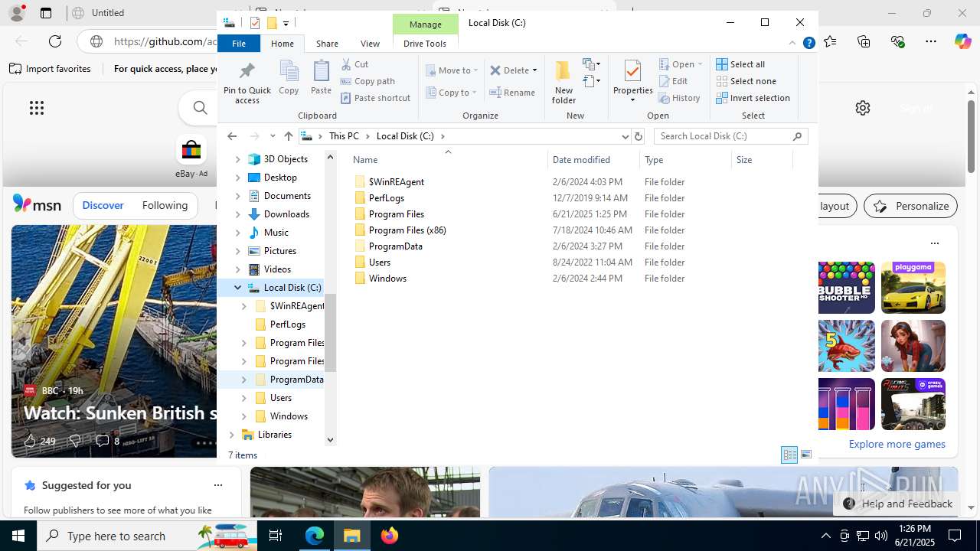Select the Windows folder in file list
980x551 pixels.
387,279
